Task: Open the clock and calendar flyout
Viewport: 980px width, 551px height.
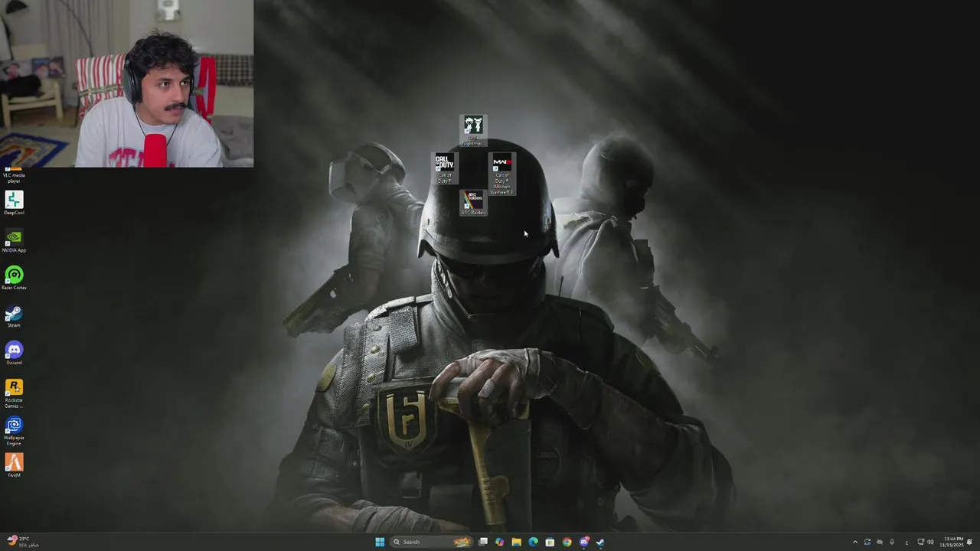Action: (x=953, y=542)
